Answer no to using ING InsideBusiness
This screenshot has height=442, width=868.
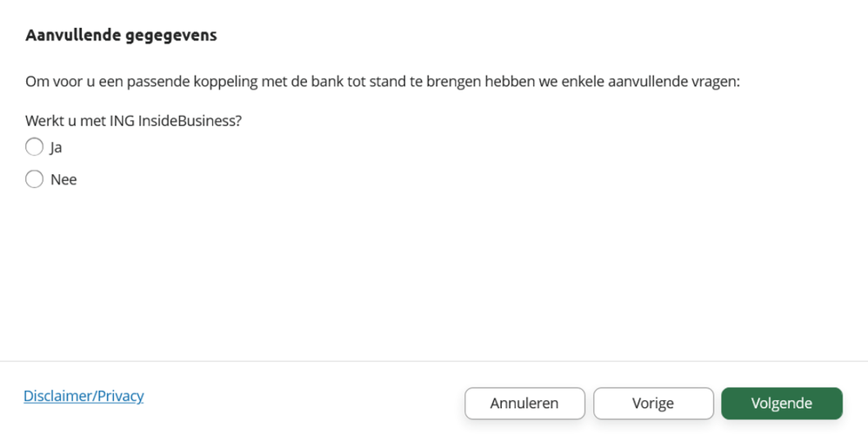point(34,179)
